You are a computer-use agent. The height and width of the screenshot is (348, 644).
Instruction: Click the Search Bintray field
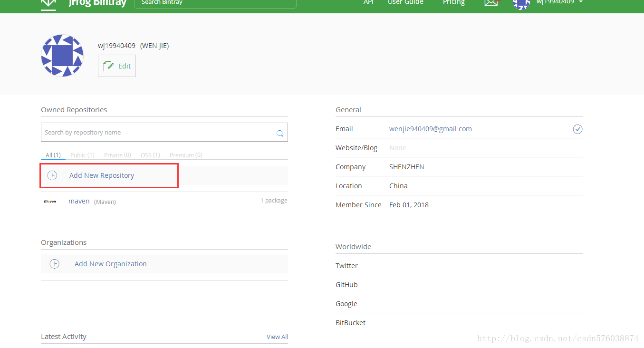tap(215, 3)
